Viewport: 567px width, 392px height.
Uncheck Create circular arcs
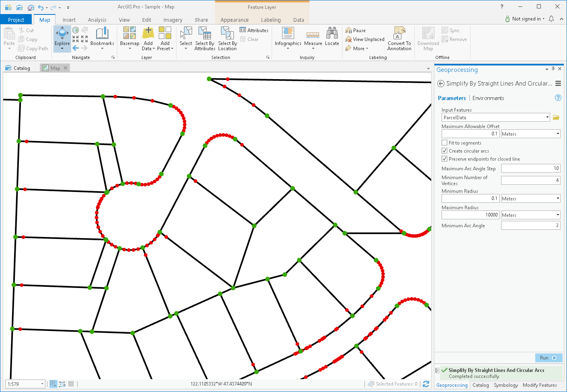pyautogui.click(x=444, y=151)
